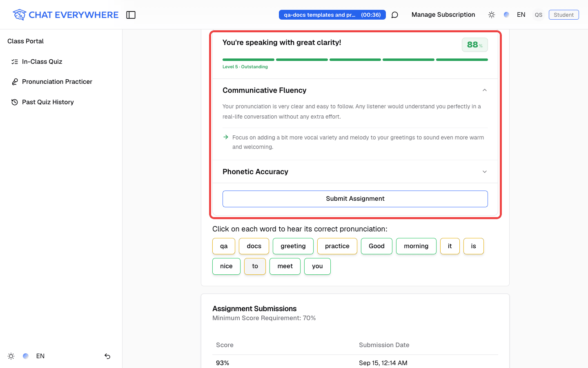This screenshot has width=588, height=368.
Task: Click the Class Portal sidebar heading
Action: point(25,41)
